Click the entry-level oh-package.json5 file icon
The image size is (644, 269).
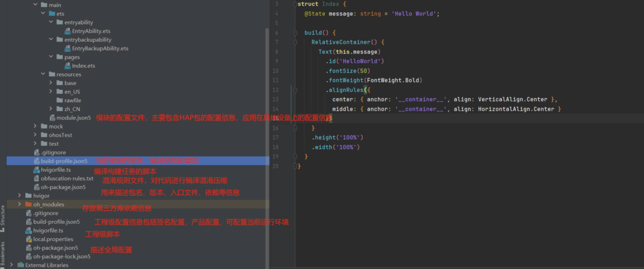[x=36, y=187]
